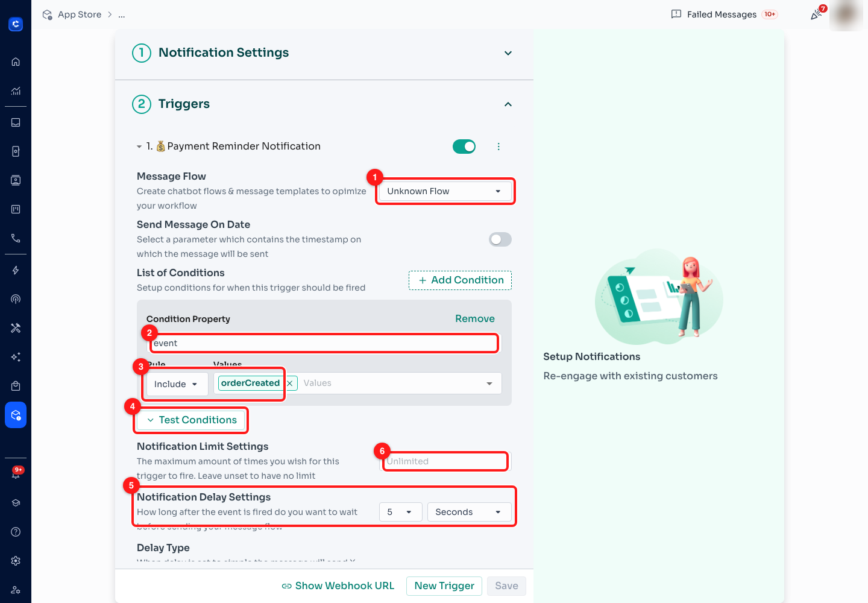Click the breadcrumb ellipsis

(122, 14)
